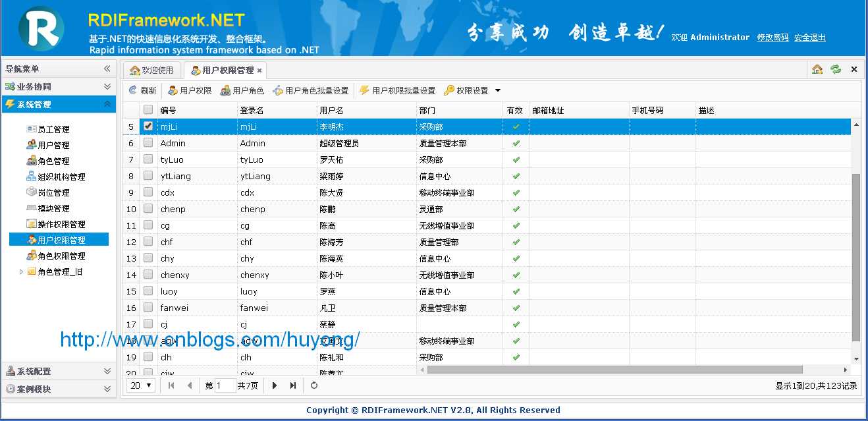Switch to the 欢迎使用 tab
Screen dimensions: 868x421
click(151, 70)
